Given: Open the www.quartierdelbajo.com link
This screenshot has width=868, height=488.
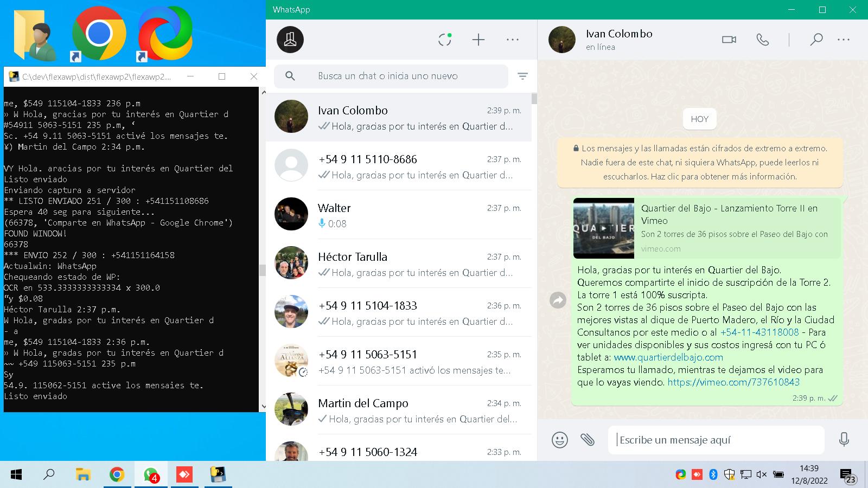Looking at the screenshot, I should tap(668, 357).
